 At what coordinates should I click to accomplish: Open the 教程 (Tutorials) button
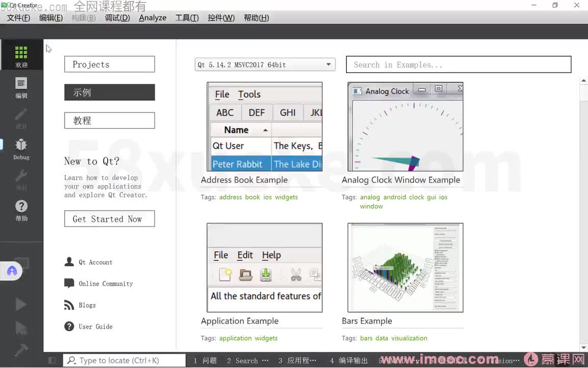(110, 121)
